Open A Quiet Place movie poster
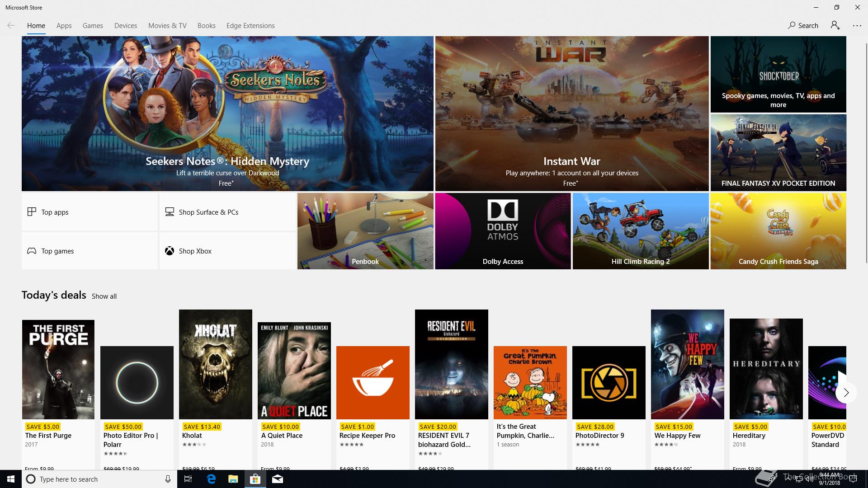Viewport: 868px width, 488px height. [294, 371]
